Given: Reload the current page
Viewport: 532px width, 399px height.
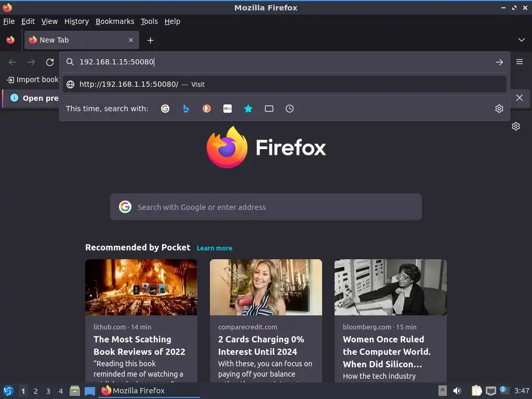Looking at the screenshot, I should coord(50,62).
